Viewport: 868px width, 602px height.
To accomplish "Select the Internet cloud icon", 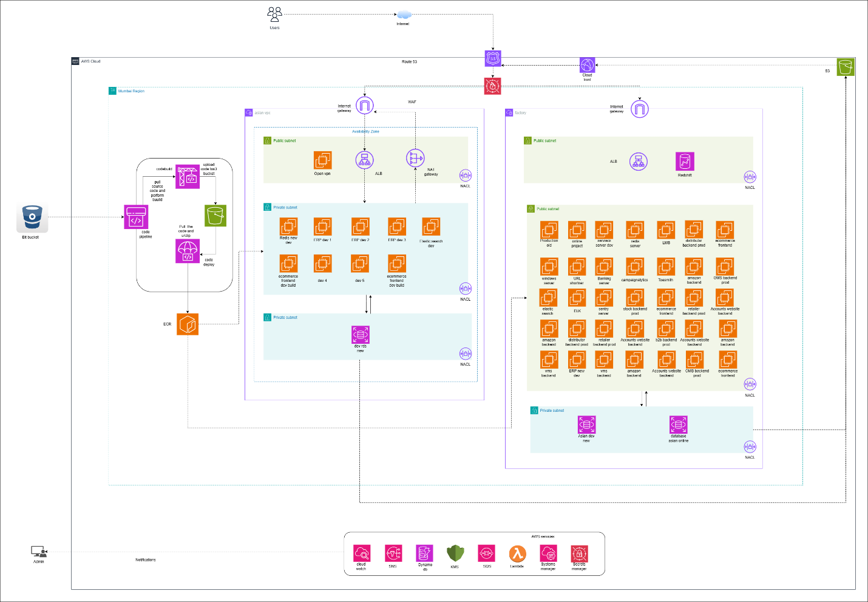I will (404, 15).
